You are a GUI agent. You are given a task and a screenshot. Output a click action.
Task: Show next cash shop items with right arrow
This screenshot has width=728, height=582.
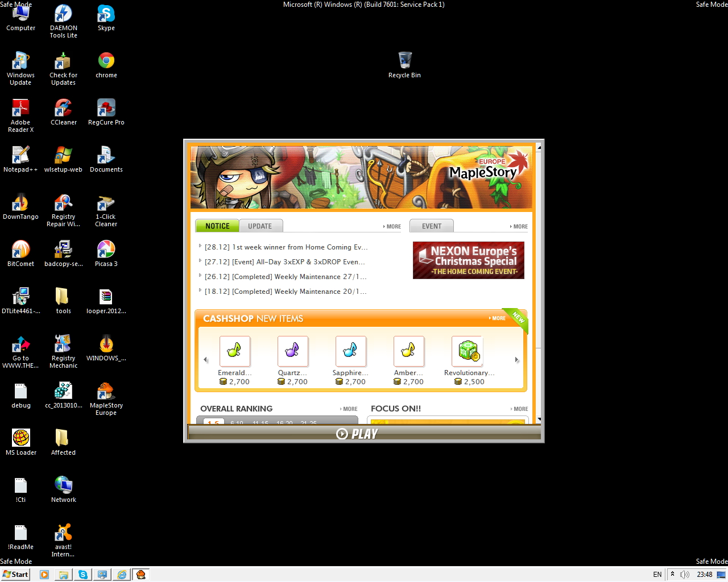516,360
